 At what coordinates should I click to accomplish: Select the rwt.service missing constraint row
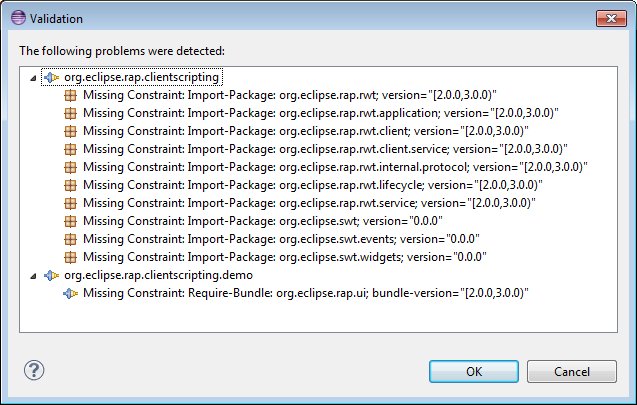(309, 203)
